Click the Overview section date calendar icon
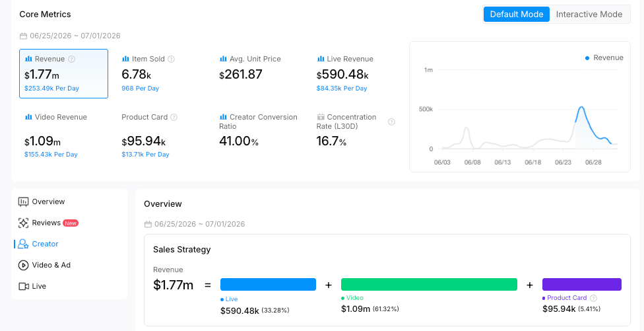Viewport: 644px width, 331px height. [148, 224]
